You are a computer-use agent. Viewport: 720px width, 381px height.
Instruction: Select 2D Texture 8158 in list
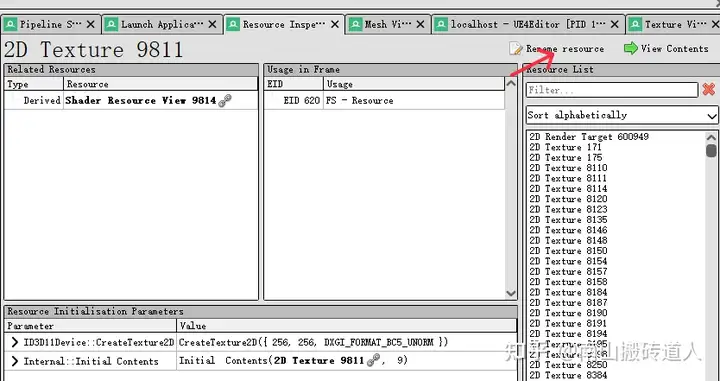pos(568,282)
